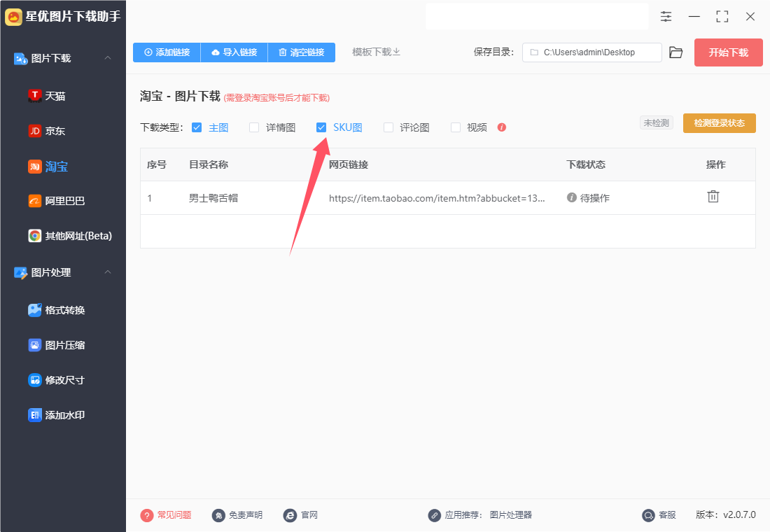Select the JD 京东 icon in sidebar
The image size is (770, 532).
tap(34, 131)
